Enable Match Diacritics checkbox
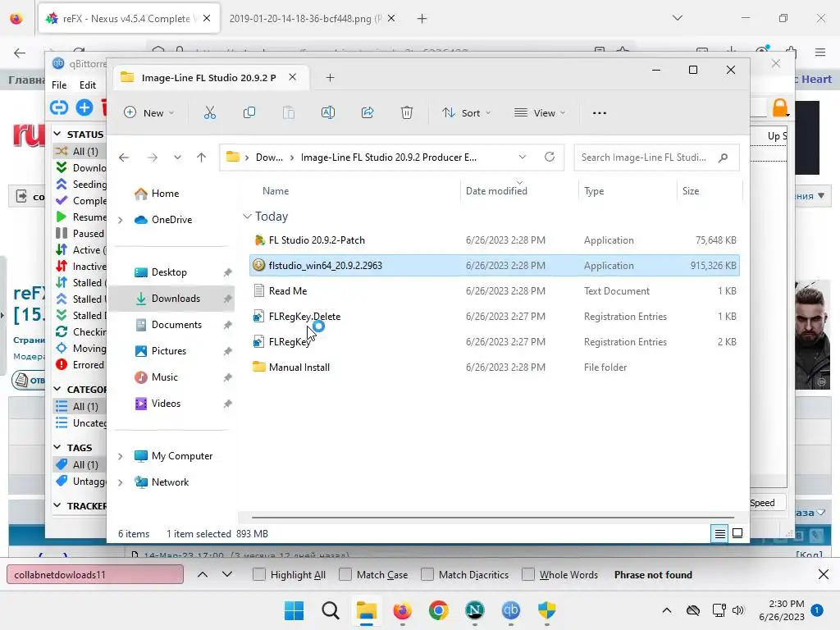The width and height of the screenshot is (840, 630). pos(427,574)
